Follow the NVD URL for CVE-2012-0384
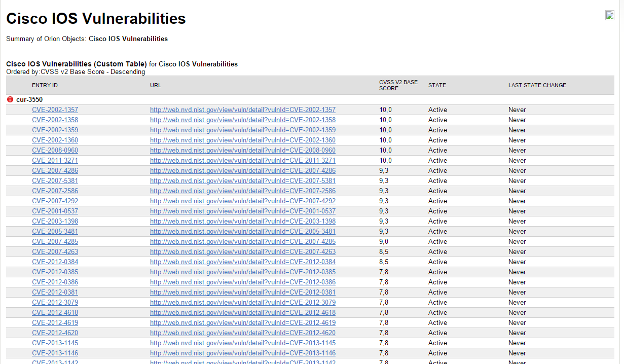This screenshot has width=624, height=364. [x=243, y=262]
